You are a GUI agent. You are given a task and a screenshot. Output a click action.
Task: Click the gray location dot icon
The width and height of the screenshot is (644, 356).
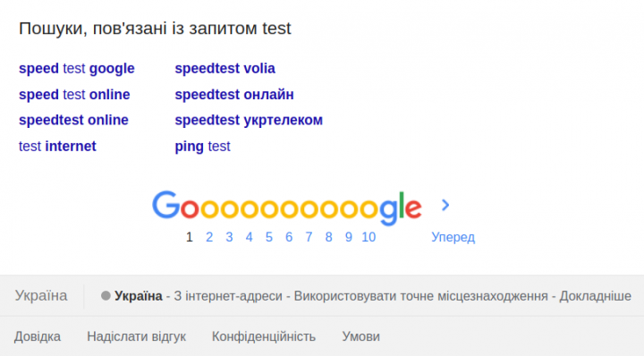tap(106, 296)
